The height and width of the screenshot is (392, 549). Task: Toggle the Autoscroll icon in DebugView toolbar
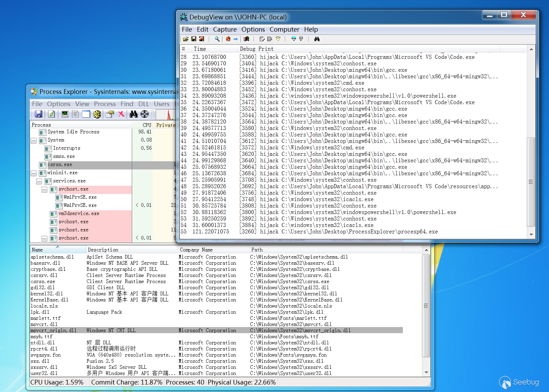click(x=270, y=39)
